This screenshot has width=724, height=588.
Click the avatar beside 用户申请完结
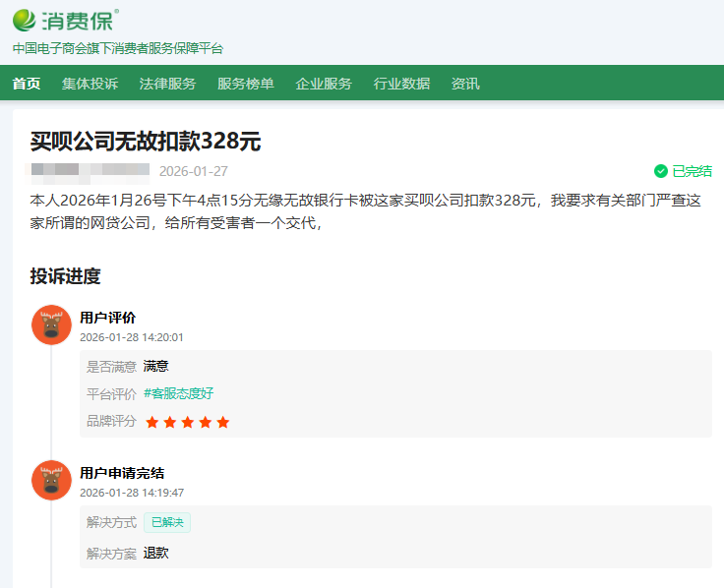point(51,481)
